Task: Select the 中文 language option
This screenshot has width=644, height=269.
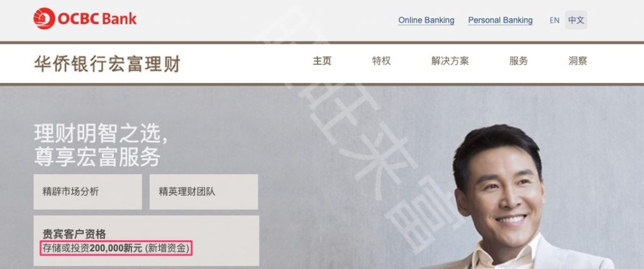Action: click(x=576, y=19)
